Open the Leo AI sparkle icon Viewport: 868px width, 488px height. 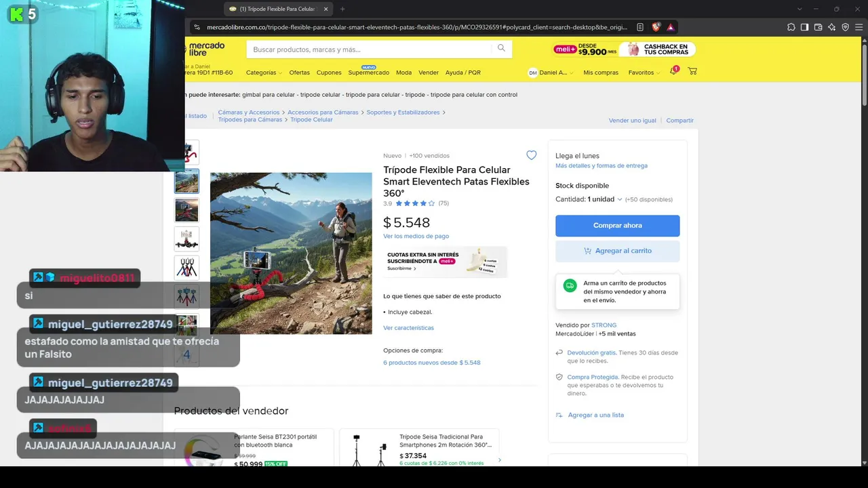point(832,27)
